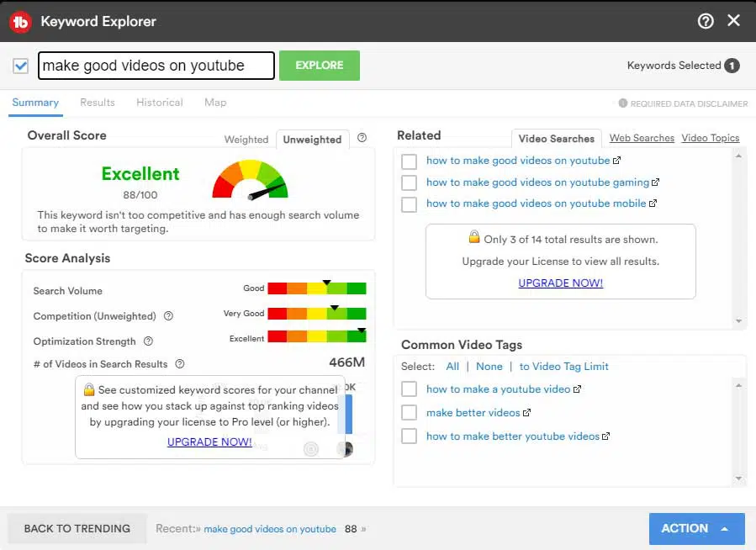Screen dimensions: 756x550
Task: Click the Search Volume score bar
Action: (x=316, y=288)
